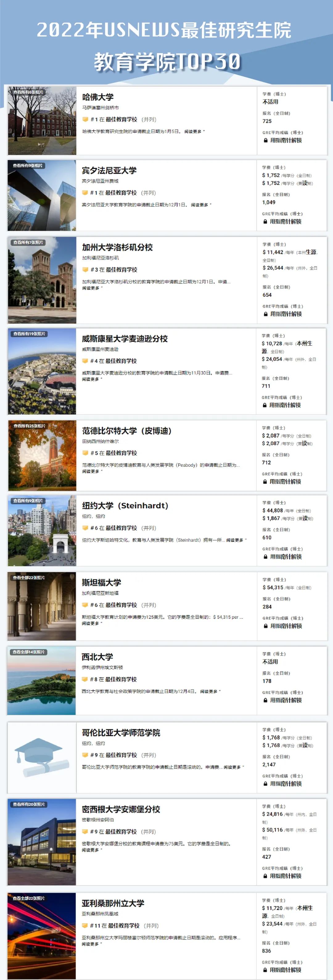Click the ranking badge icon beside #11 亚利桑那州立大学
The width and height of the screenshot is (333, 980).
[x=84, y=926]
